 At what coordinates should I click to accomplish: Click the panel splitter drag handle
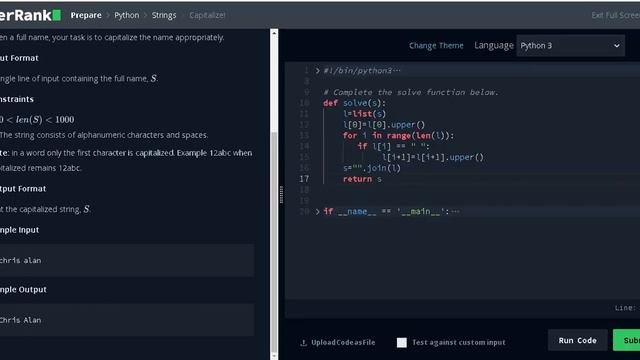[281, 194]
